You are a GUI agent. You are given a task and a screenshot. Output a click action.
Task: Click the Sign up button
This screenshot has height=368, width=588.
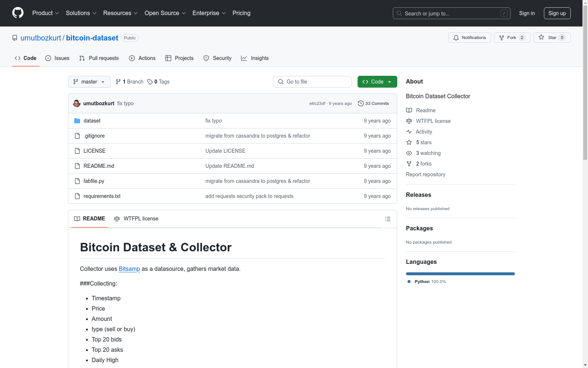click(557, 13)
